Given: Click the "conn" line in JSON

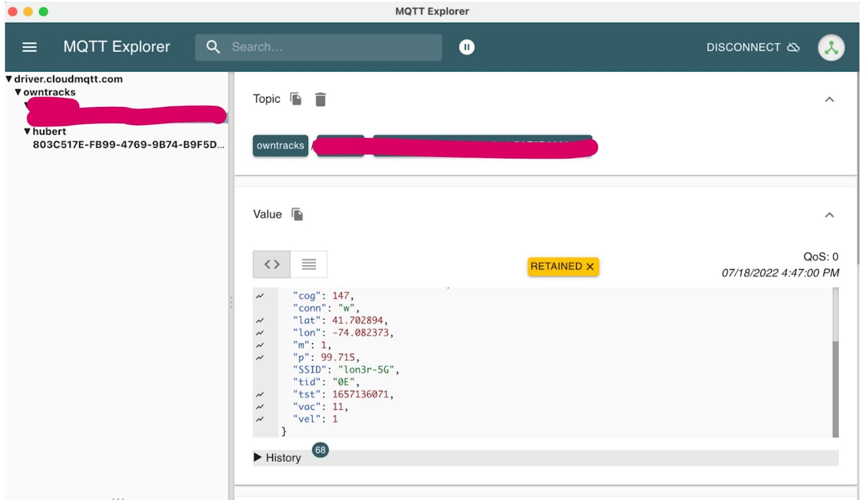Looking at the screenshot, I should click(x=325, y=308).
